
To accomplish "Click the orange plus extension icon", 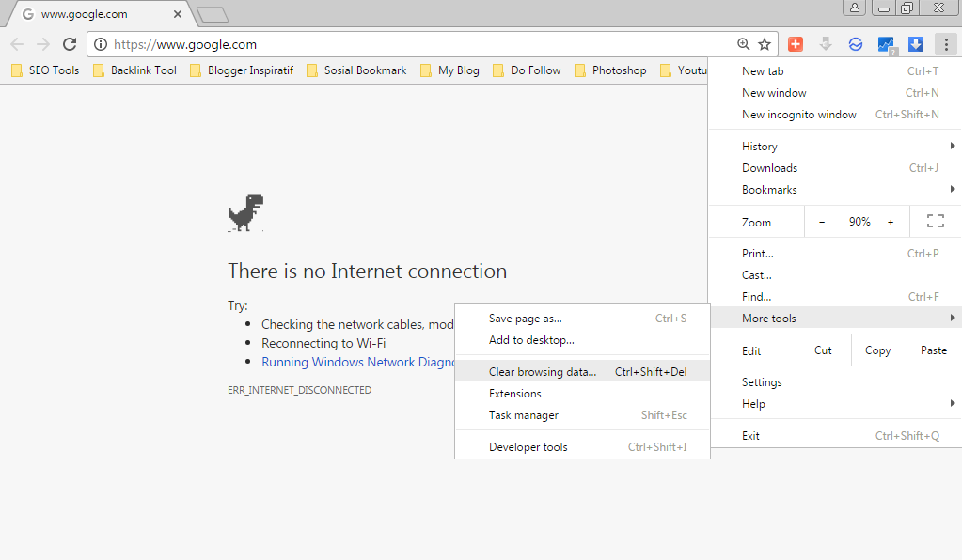I will (795, 43).
